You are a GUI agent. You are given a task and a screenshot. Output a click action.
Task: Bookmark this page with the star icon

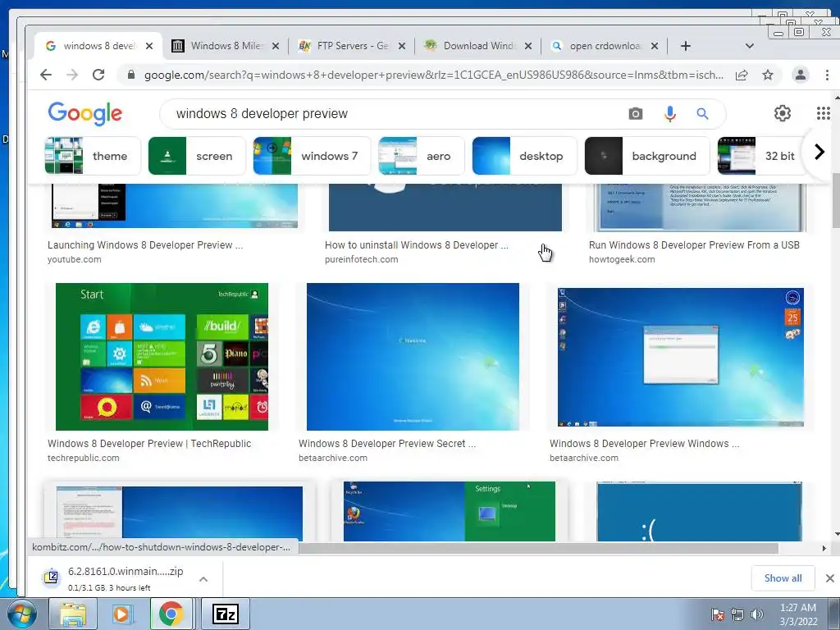[x=768, y=75]
